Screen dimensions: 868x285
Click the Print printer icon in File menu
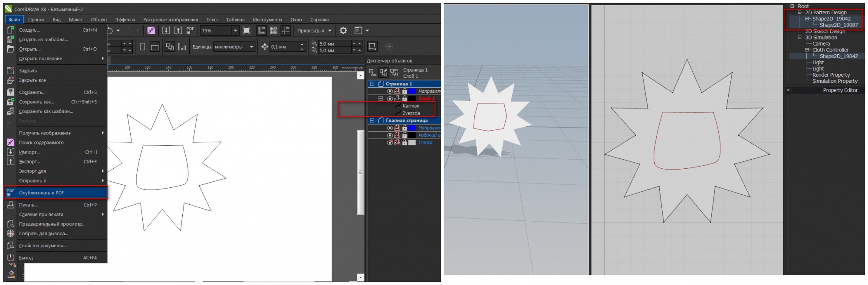point(10,205)
